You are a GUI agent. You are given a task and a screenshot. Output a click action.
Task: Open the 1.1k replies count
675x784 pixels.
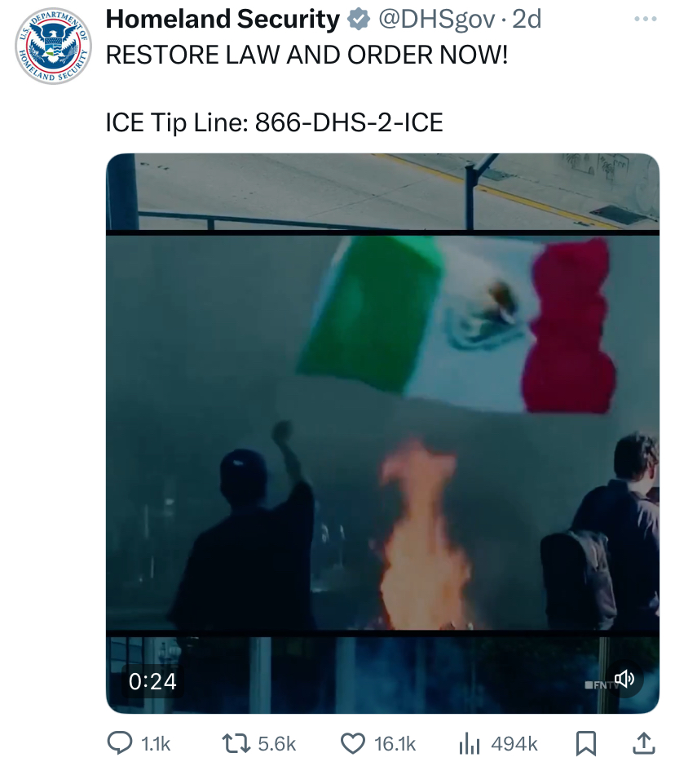tap(156, 744)
